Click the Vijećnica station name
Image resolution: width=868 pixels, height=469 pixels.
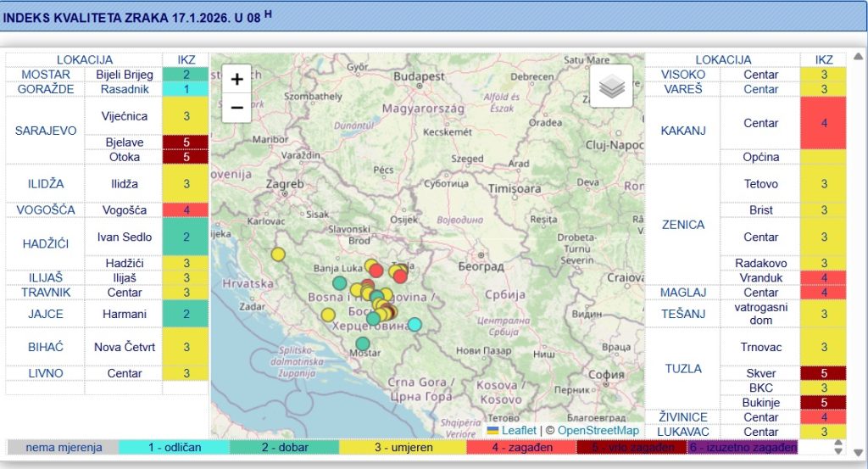pos(125,116)
